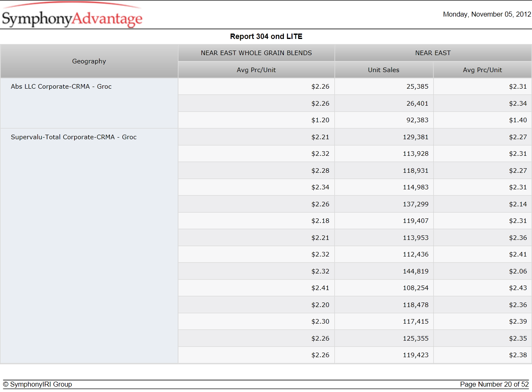Click unit sales value 92,383

point(417,120)
